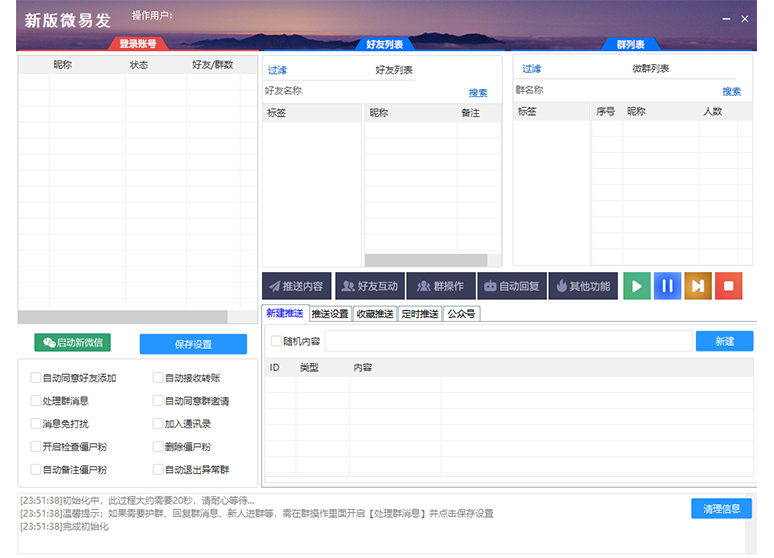
Task: Toggle 自动同意群邀请 checkbox
Action: click(158, 400)
